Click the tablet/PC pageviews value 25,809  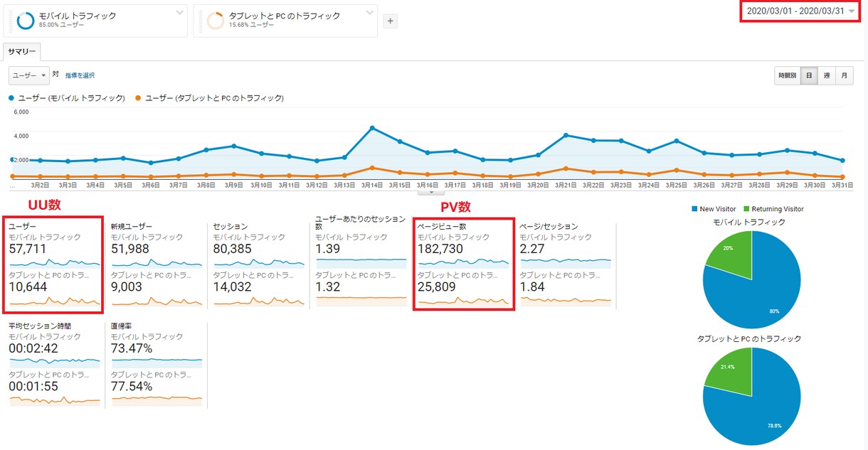click(x=438, y=287)
